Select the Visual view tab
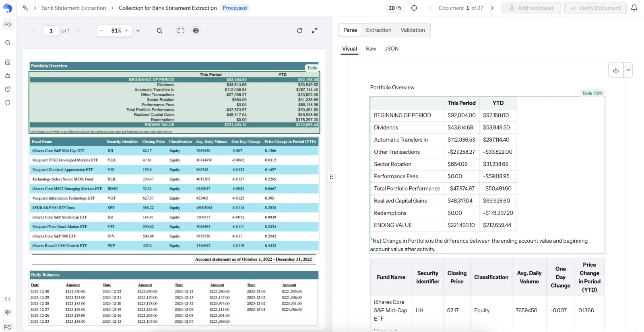Viewport: 644px width, 332px height. tap(349, 49)
